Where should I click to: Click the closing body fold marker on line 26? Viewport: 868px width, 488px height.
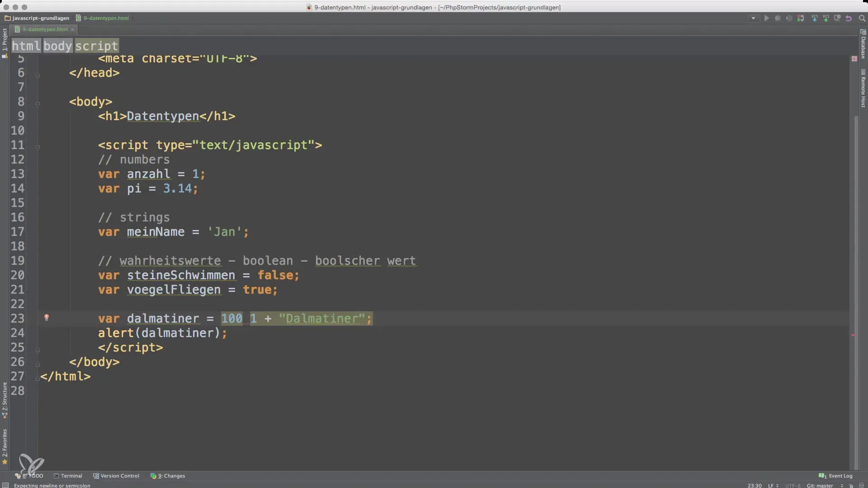click(38, 364)
